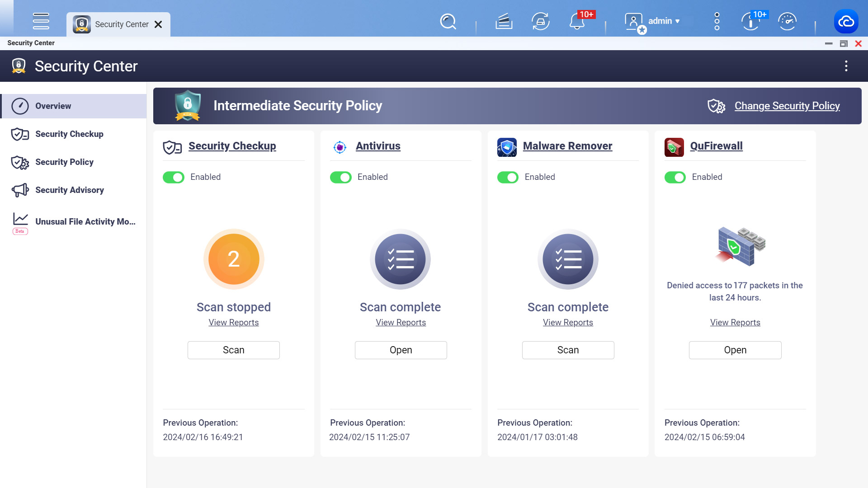
Task: Turn off the Antivirus enabled switch
Action: pyautogui.click(x=340, y=177)
